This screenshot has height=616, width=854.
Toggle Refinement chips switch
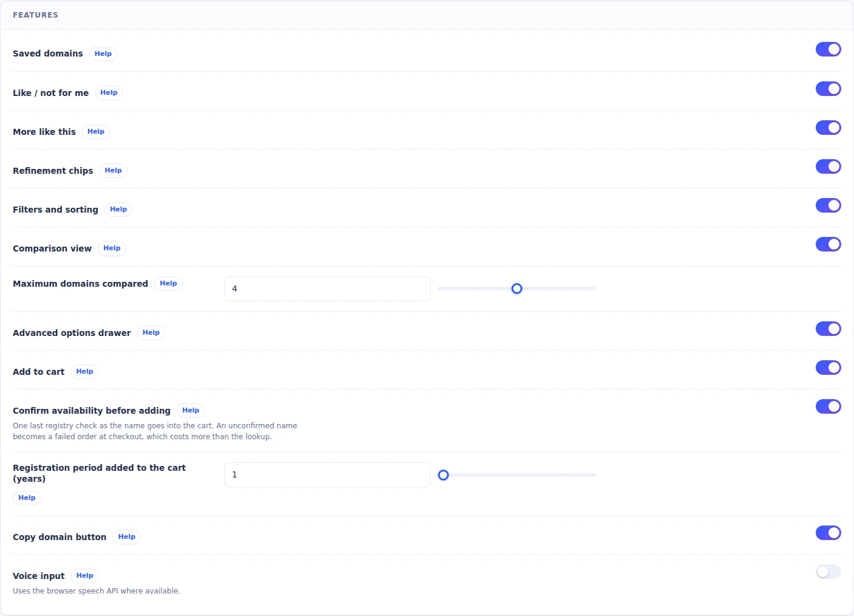828,166
